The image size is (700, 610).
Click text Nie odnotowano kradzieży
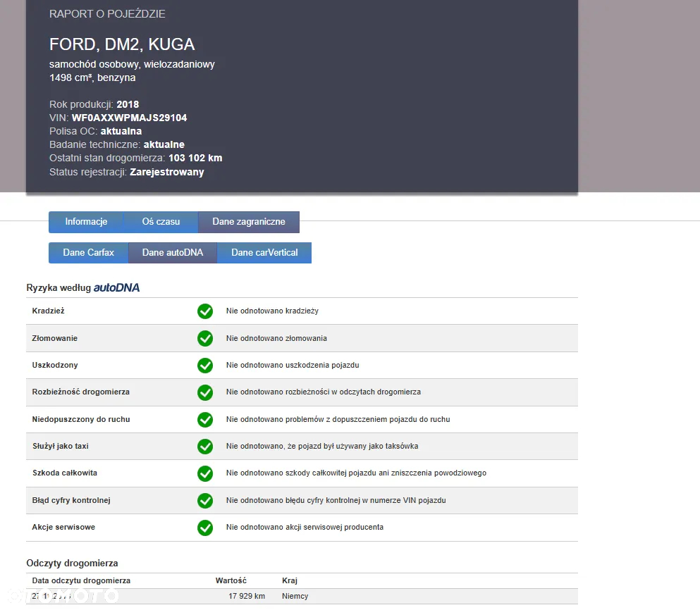(x=272, y=311)
